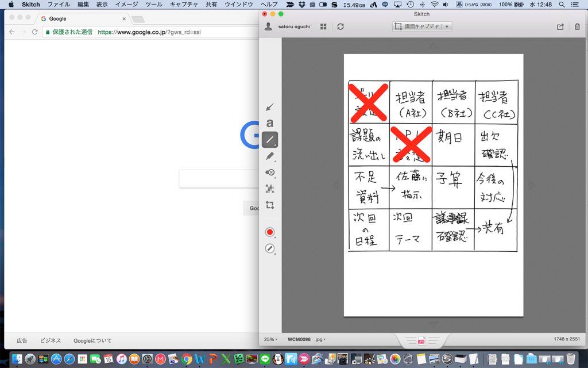Open the App Store from the Dock
Screen dimensions: 588x368
pyautogui.click(x=57, y=359)
